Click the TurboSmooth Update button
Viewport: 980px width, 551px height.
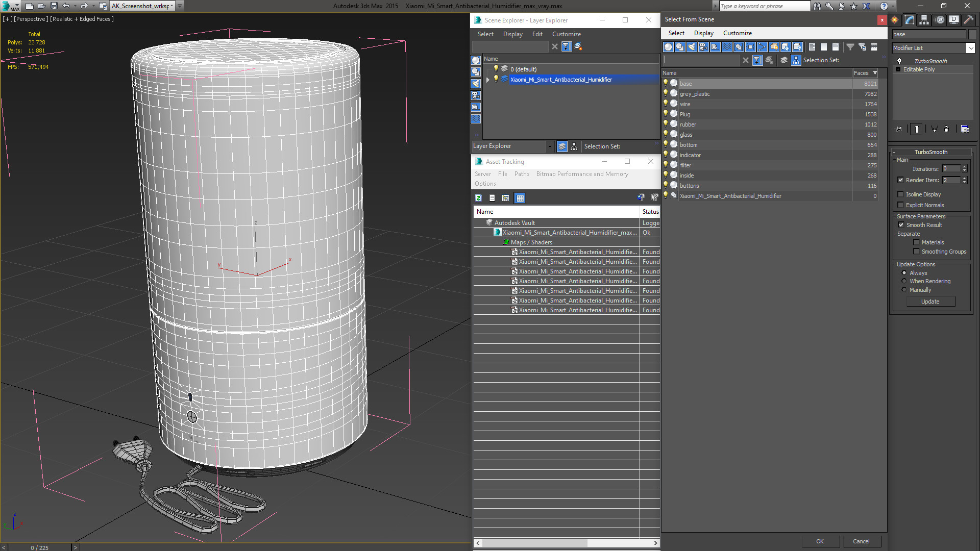(x=930, y=302)
